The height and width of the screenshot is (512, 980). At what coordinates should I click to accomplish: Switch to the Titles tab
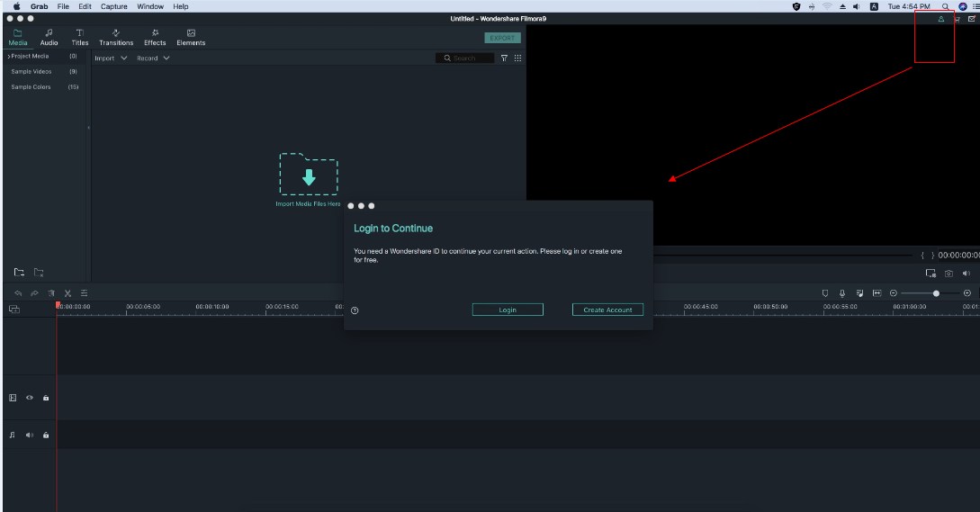80,38
